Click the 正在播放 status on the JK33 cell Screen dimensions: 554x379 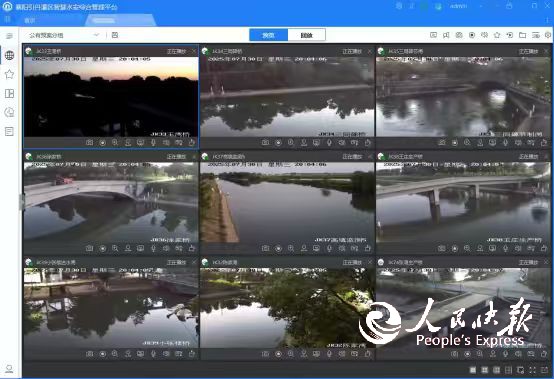(x=176, y=52)
